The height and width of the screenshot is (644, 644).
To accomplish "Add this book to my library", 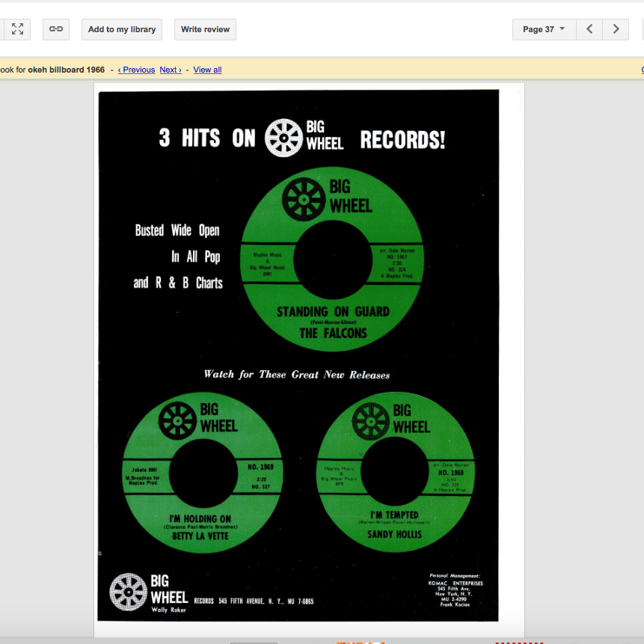I will 122,29.
